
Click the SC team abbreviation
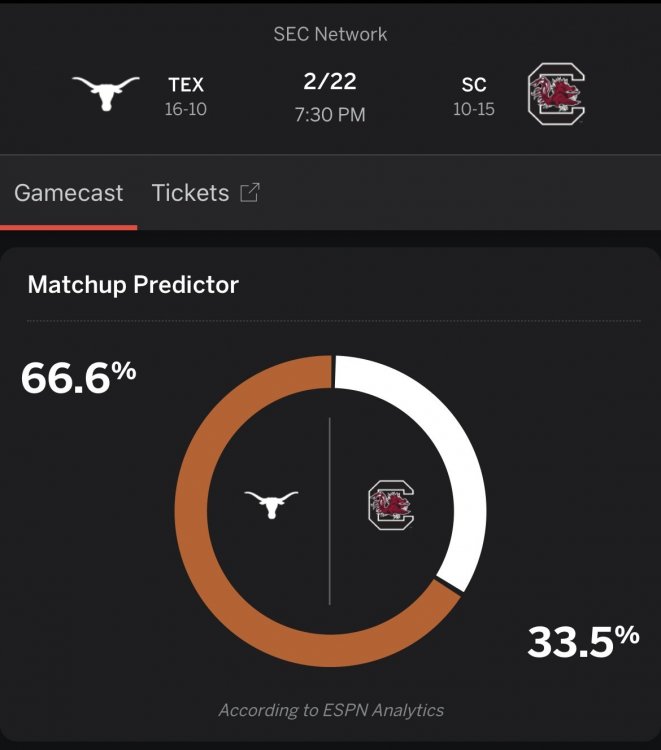pos(474,86)
